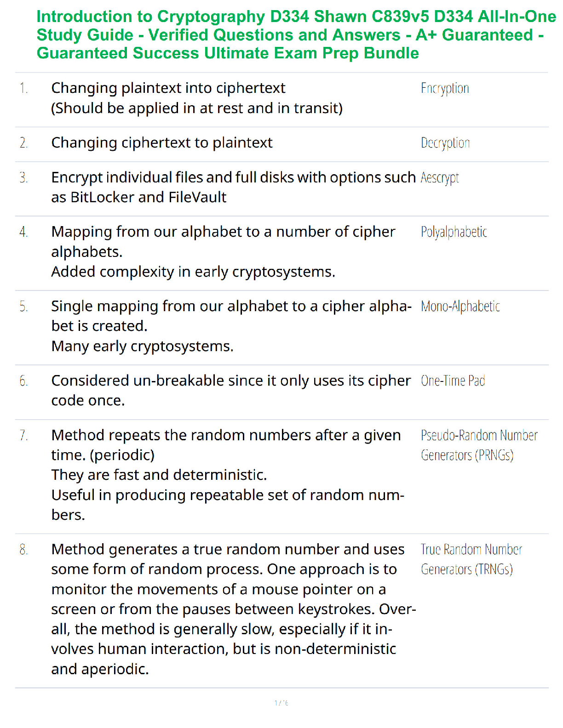The image size is (563, 728).
Task: Click the green study guide title heading
Action: point(296,35)
